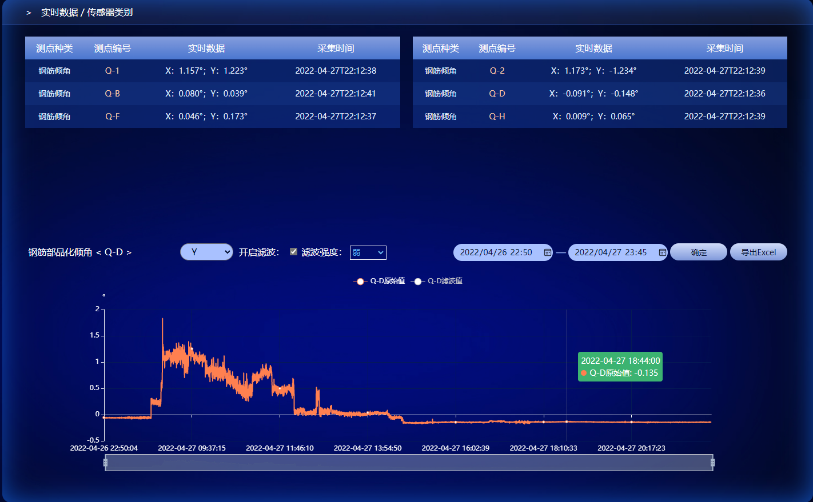Open calendar icon in end date field
This screenshot has width=813, height=502.
(x=662, y=253)
